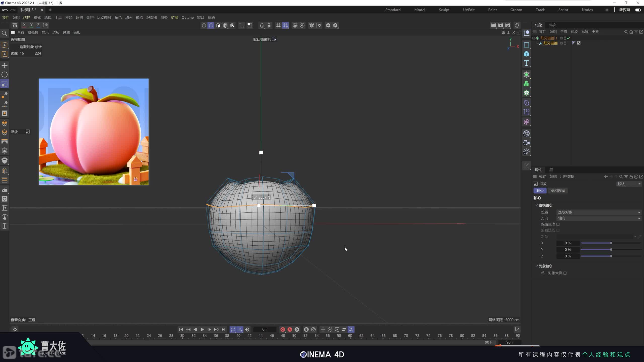Select the Move tool in left toolbar
Image resolution: width=644 pixels, height=362 pixels.
click(5, 66)
